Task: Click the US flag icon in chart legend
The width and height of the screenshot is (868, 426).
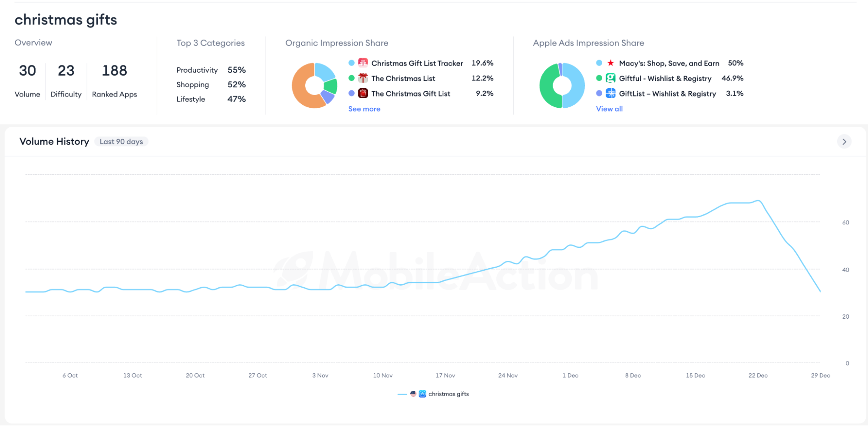Action: click(x=413, y=394)
